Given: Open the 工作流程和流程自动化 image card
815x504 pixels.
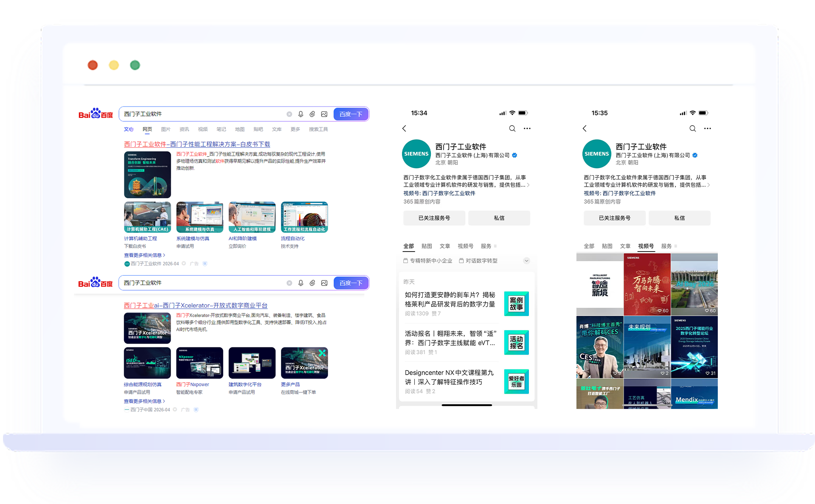Looking at the screenshot, I should (x=304, y=217).
